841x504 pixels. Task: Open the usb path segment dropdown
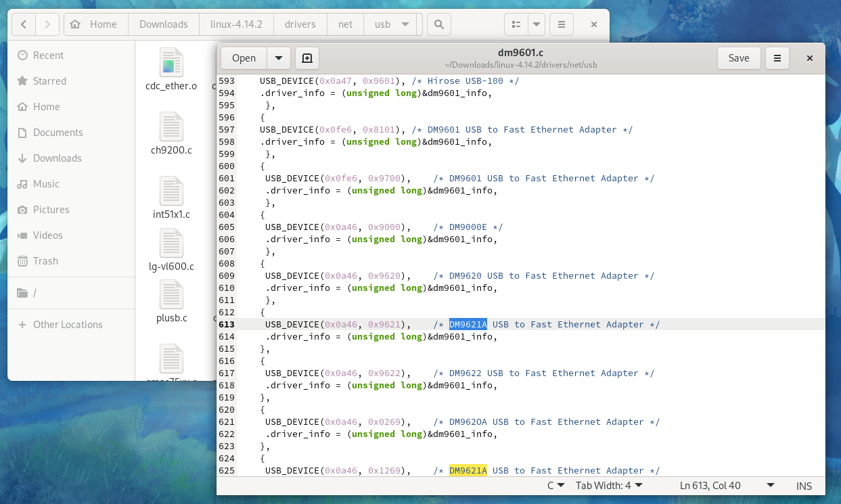tap(391, 24)
